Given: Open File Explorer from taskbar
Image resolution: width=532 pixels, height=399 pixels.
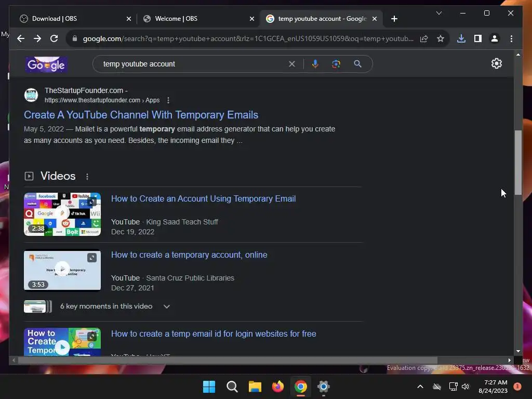Looking at the screenshot, I should click(255, 387).
